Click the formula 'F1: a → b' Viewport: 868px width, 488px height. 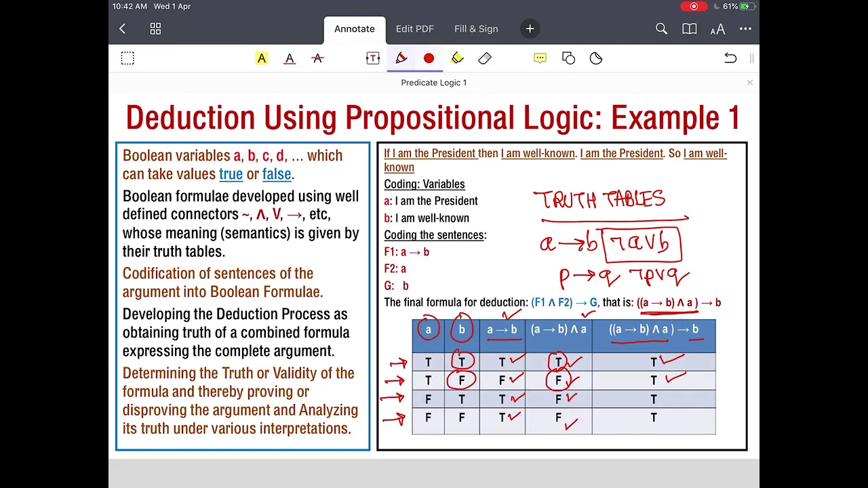point(407,252)
